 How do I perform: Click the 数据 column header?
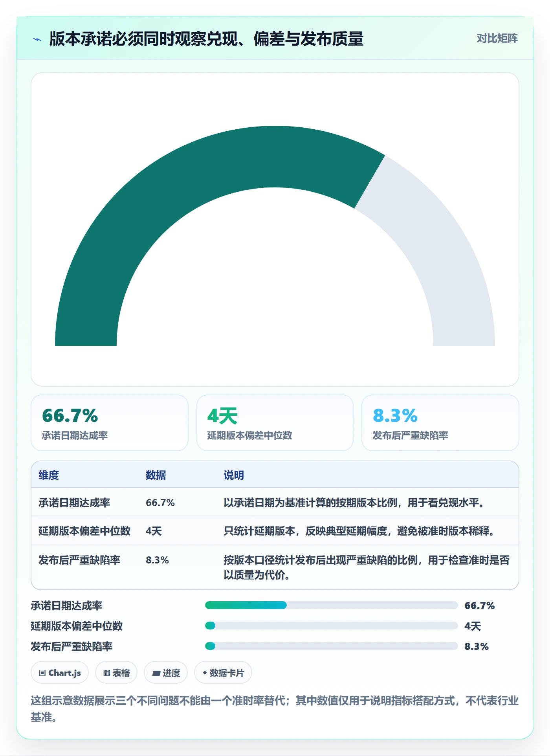(156, 475)
